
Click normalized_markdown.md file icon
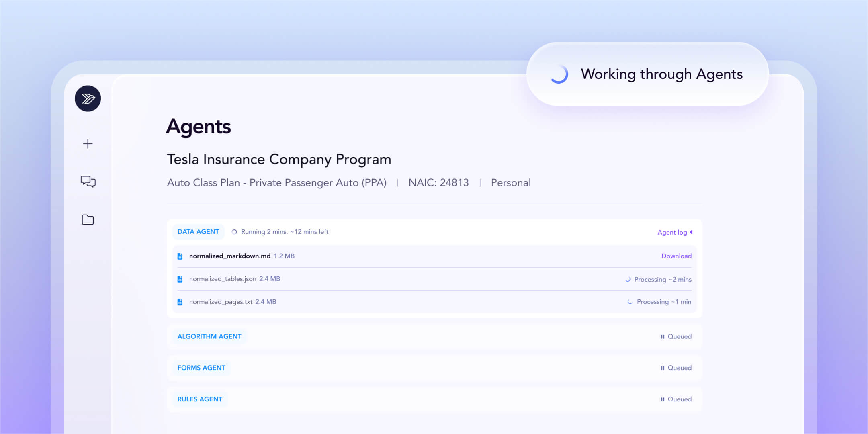point(180,256)
